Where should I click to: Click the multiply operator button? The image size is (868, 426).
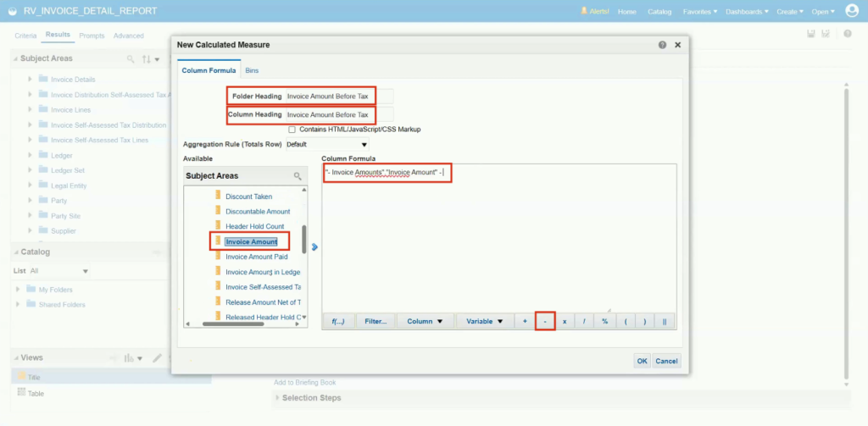coord(564,321)
